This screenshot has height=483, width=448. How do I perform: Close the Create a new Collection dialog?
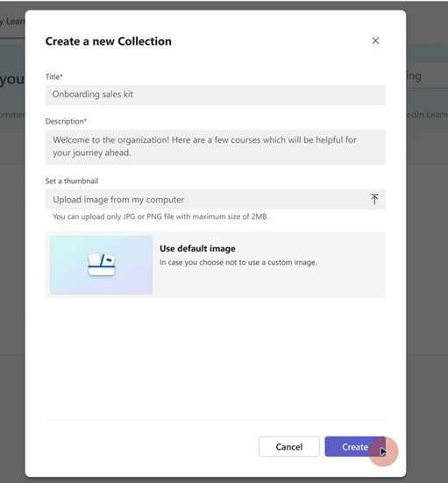pyautogui.click(x=375, y=40)
